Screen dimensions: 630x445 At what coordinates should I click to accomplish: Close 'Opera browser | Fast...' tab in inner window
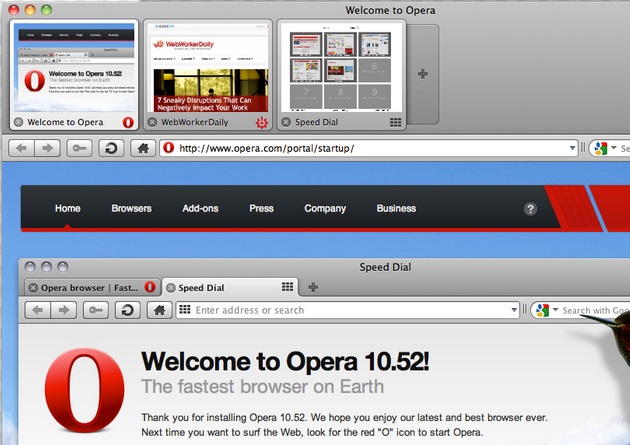[x=33, y=288]
